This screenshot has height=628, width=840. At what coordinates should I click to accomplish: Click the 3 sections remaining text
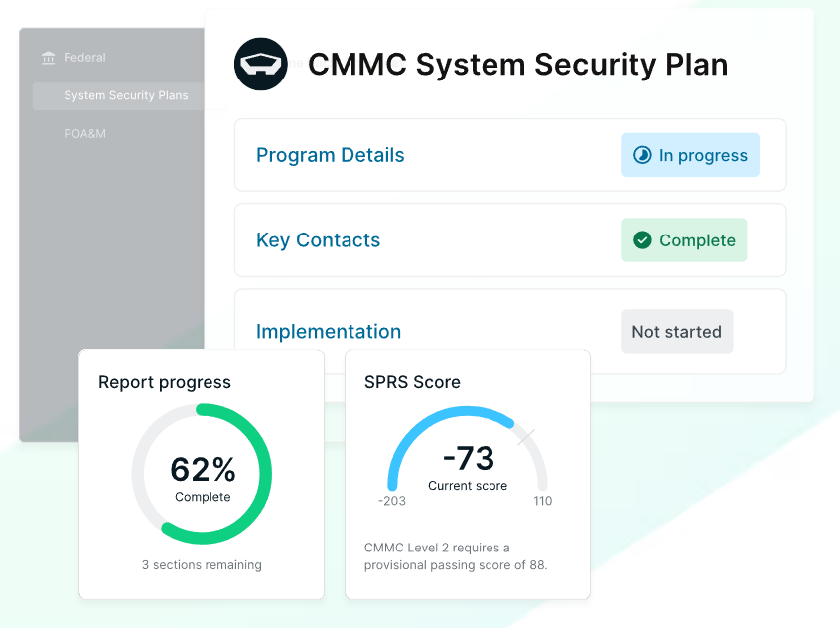coord(202,564)
